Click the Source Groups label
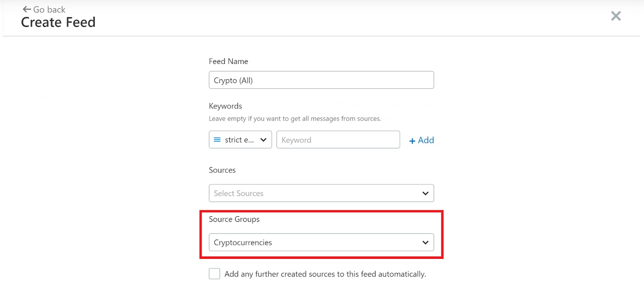Image resolution: width=644 pixels, height=285 pixels. click(234, 219)
